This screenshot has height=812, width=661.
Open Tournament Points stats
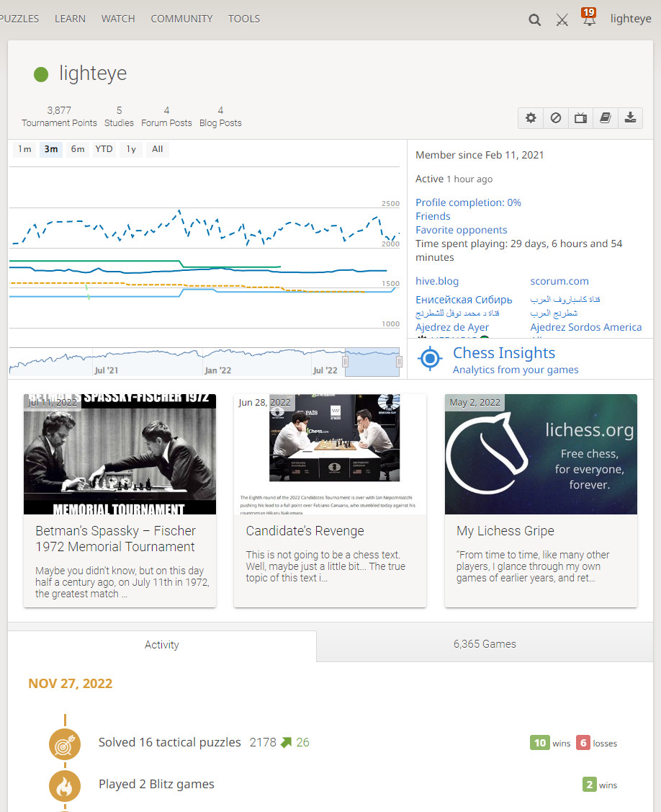click(59, 117)
